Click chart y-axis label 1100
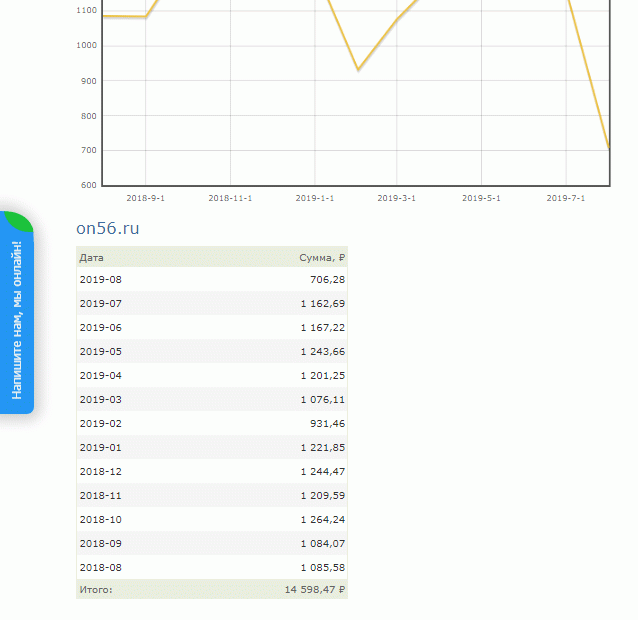The image size is (638, 620). tap(87, 11)
